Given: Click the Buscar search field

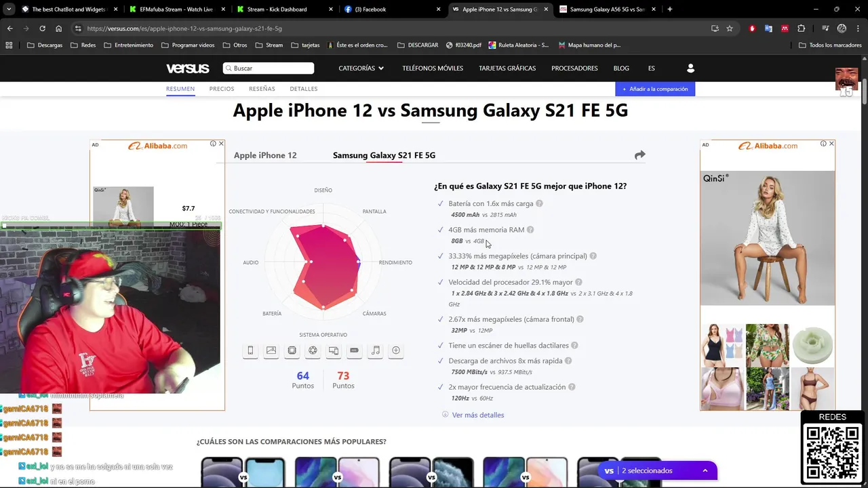Looking at the screenshot, I should point(269,68).
